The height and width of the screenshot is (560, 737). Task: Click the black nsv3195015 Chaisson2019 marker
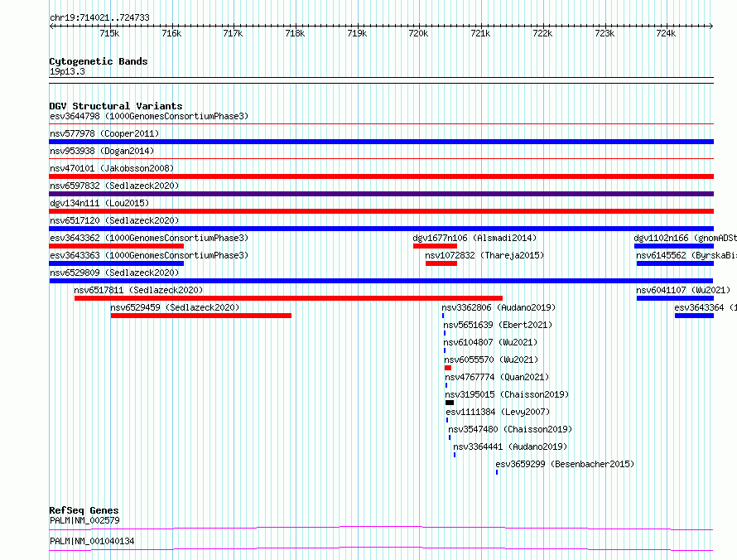(x=450, y=403)
